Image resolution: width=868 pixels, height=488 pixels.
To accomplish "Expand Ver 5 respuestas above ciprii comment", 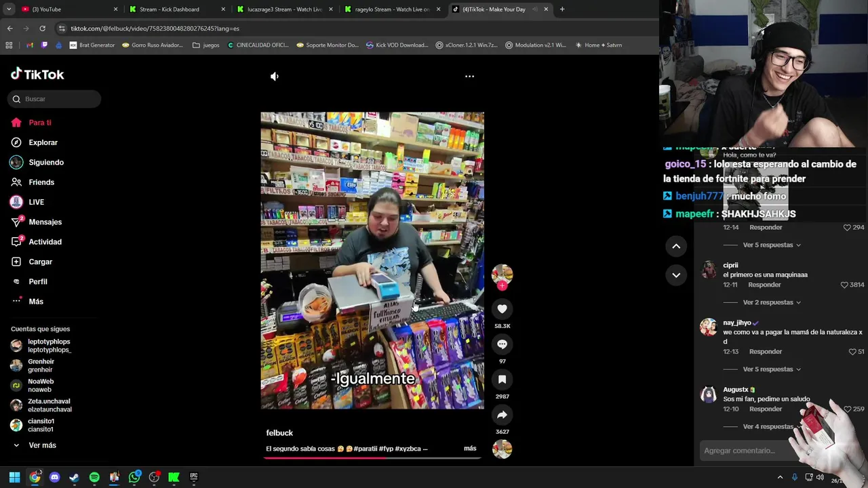I will pyautogui.click(x=768, y=245).
